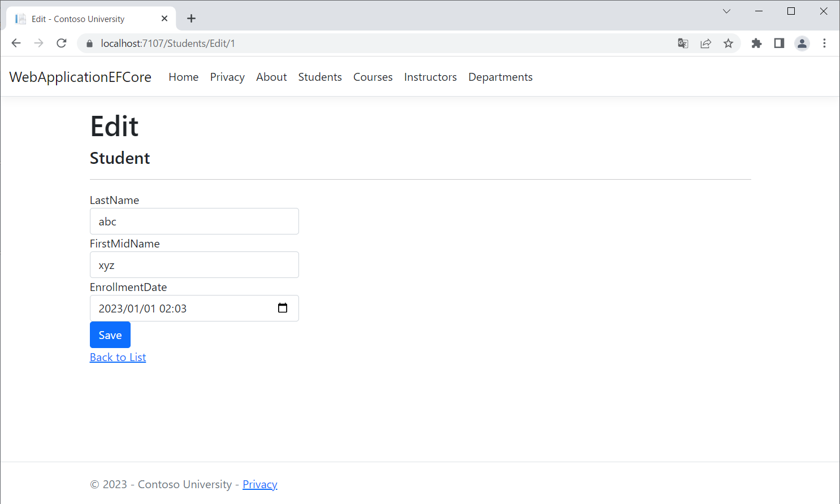Viewport: 840px width, 504px height.
Task: Focus the FirstMidName input box
Action: (194, 265)
